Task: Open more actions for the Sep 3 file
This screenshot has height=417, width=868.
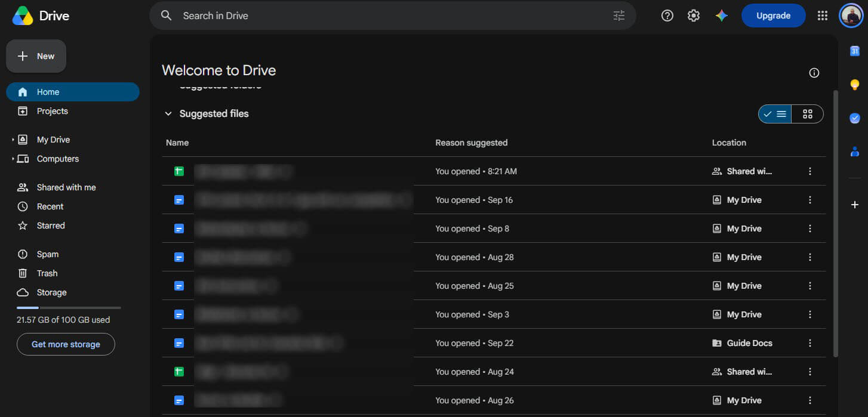Action: click(810, 314)
